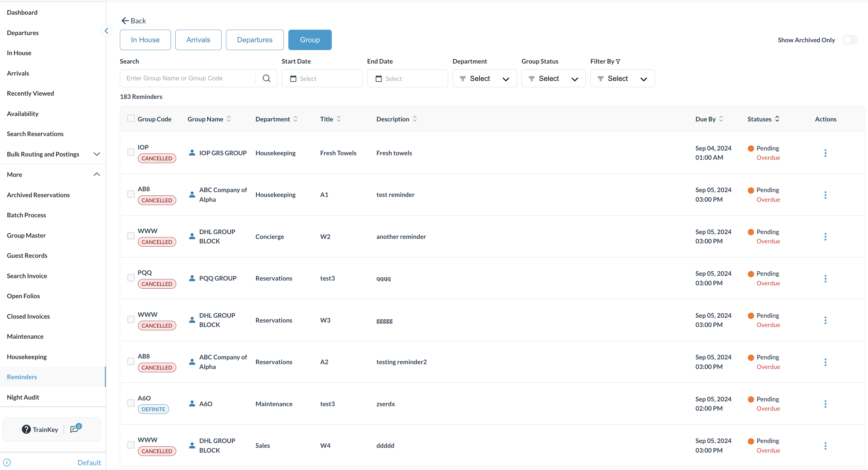Expand Bulk Routing and Postings menu
Viewport: 868px width, 470px height.
coord(97,154)
